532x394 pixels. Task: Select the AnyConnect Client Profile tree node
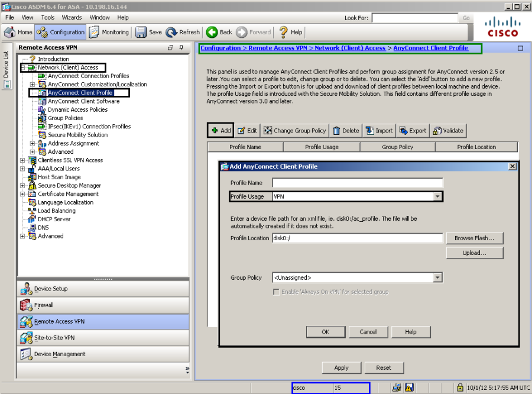[80, 93]
